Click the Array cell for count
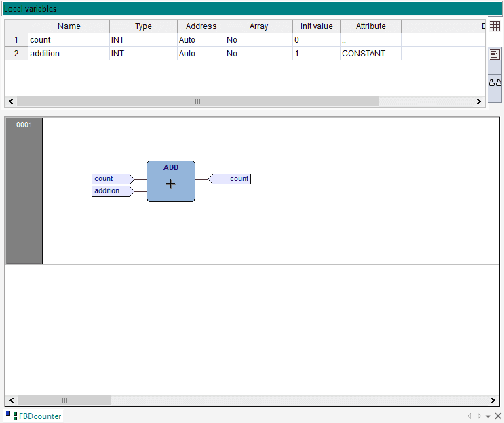Screen dimensions: 504x423 pyautogui.click(x=258, y=40)
